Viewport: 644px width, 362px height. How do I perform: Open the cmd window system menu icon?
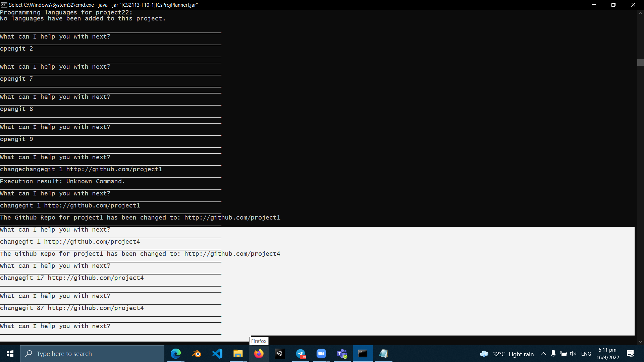[4, 5]
